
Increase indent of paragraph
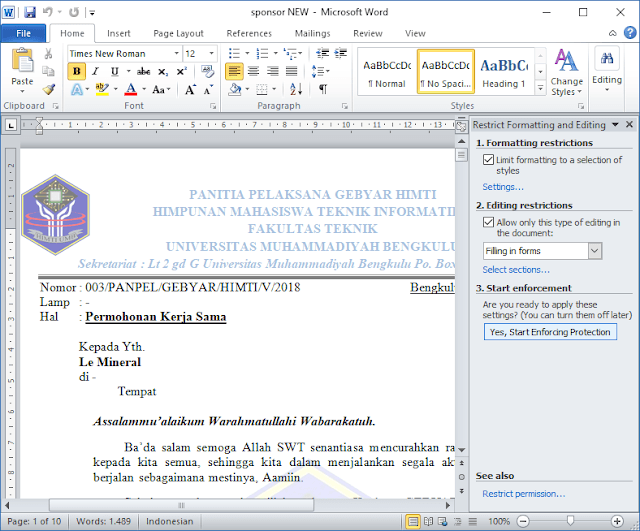tap(340, 53)
